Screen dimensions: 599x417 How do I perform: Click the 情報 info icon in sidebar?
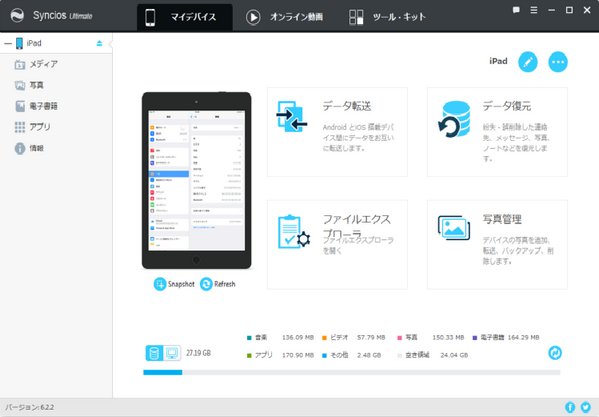(20, 149)
